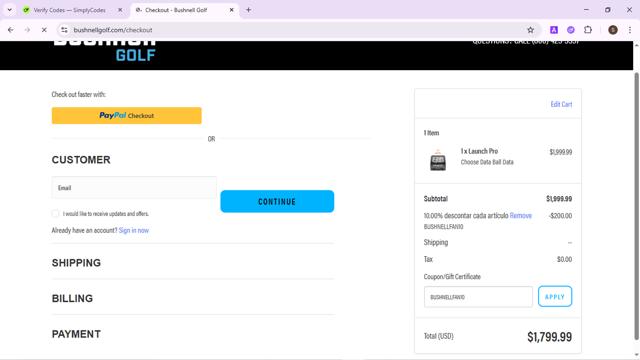
Task: Open the tab search dropdown arrow
Action: [x=9, y=10]
